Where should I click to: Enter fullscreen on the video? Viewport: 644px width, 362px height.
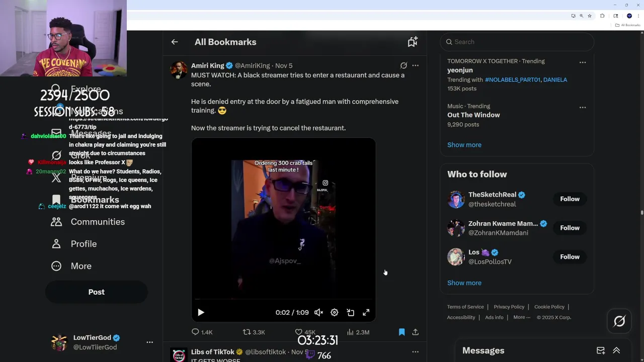click(366, 312)
